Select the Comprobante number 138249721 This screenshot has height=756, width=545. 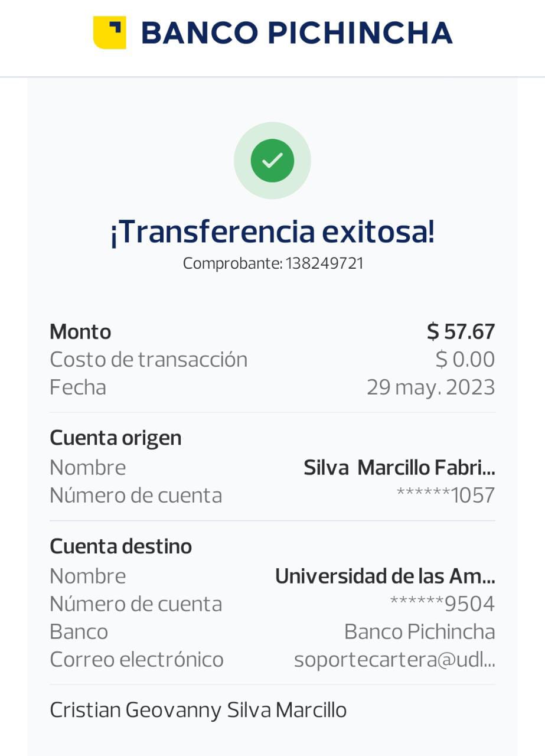point(325,263)
